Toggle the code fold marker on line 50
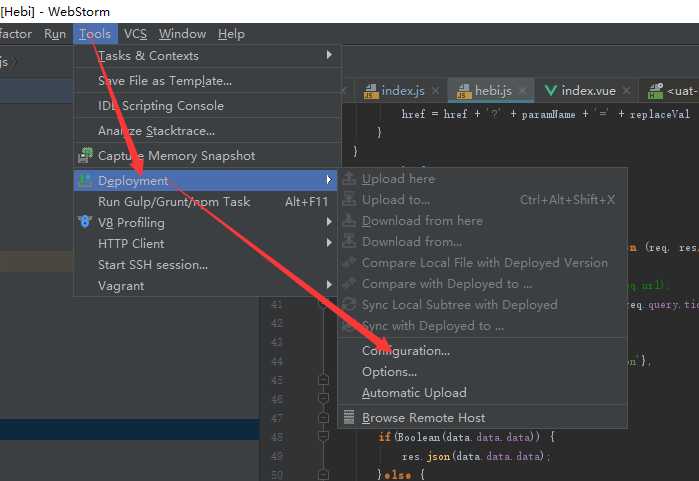 point(324,474)
